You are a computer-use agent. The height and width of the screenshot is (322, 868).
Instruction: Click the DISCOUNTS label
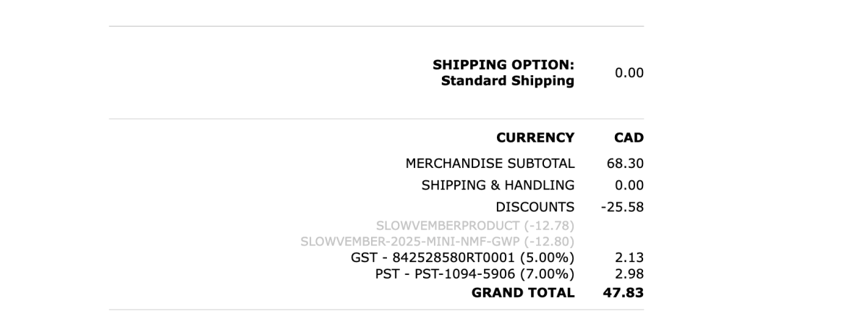click(535, 207)
